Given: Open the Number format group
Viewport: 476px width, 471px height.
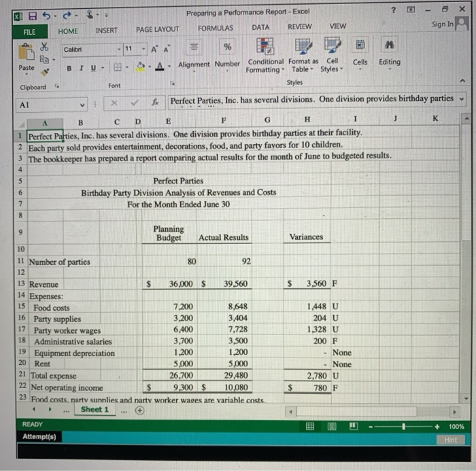Looking at the screenshot, I should (227, 56).
